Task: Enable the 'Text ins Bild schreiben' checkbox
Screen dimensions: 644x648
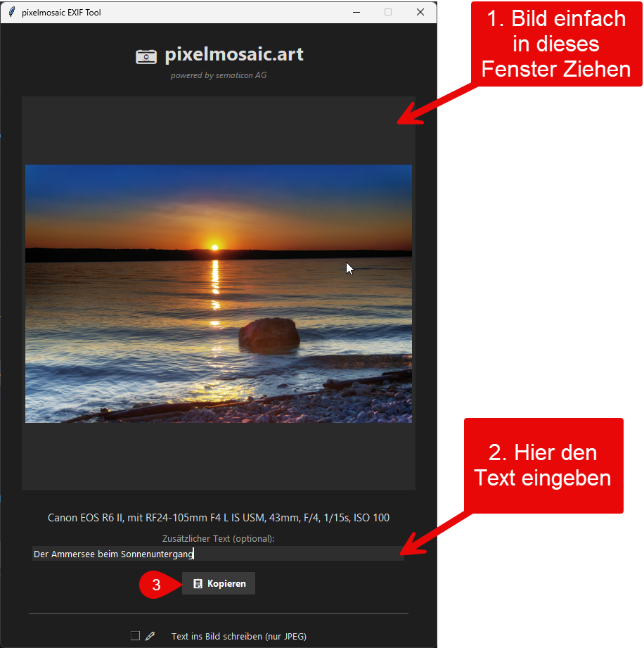Action: 135,635
